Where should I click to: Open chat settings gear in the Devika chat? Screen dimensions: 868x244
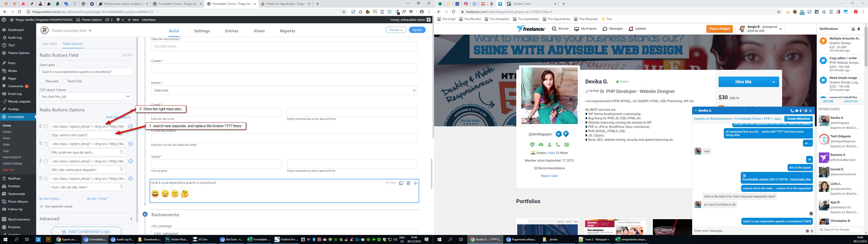click(x=806, y=110)
